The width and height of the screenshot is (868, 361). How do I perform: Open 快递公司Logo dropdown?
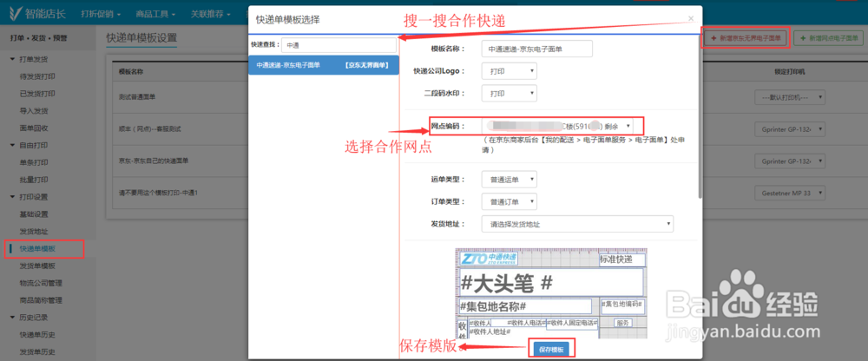[x=510, y=71]
